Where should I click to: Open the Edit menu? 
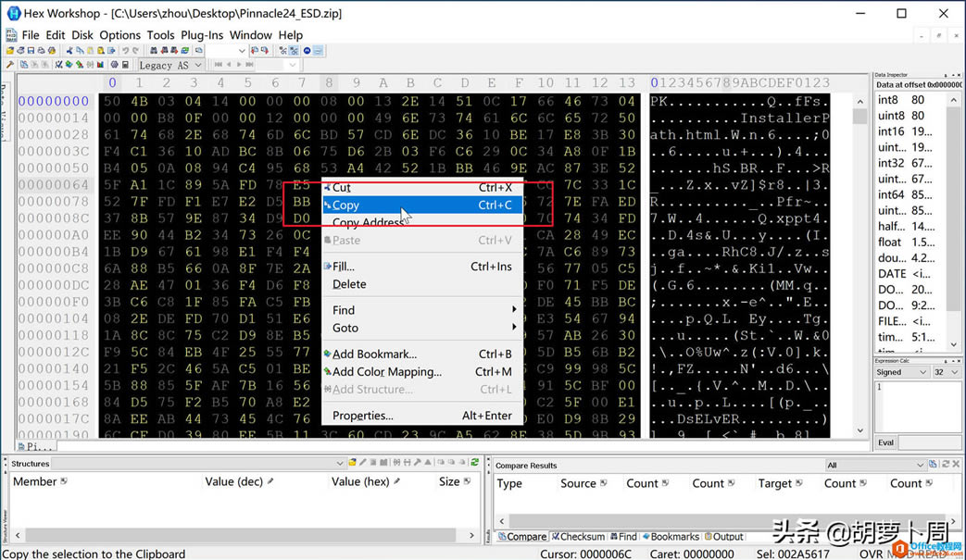pos(55,35)
